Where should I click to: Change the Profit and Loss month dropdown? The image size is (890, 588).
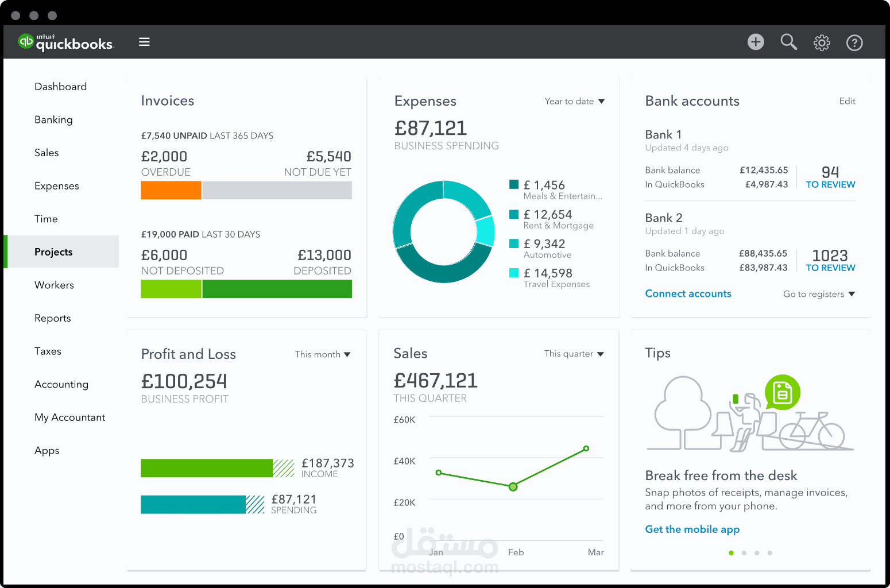[323, 354]
